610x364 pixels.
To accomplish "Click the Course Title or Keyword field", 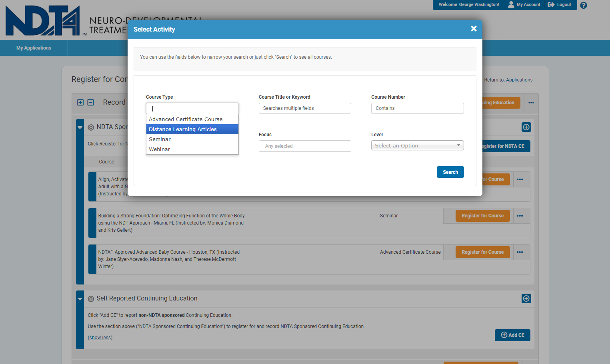I will [x=305, y=108].
